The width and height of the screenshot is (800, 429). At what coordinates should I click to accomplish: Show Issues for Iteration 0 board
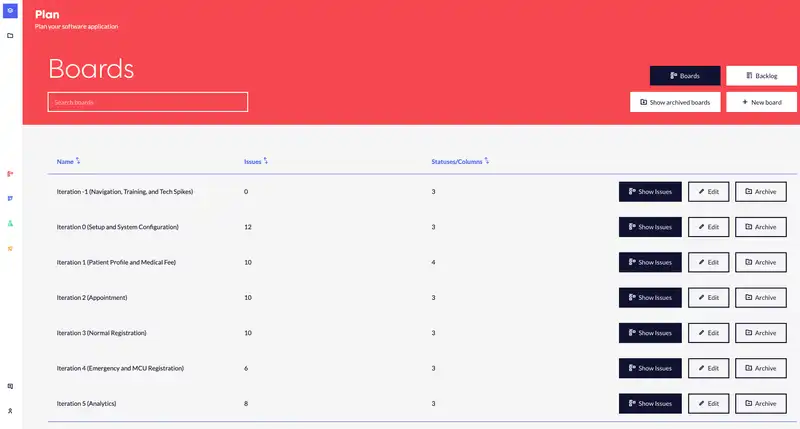tap(650, 227)
